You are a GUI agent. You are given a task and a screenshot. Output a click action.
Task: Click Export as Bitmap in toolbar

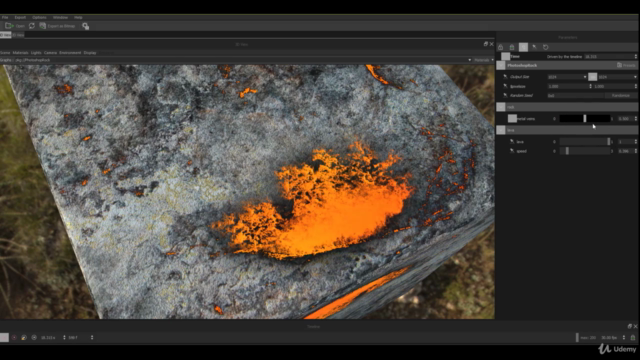(57, 26)
